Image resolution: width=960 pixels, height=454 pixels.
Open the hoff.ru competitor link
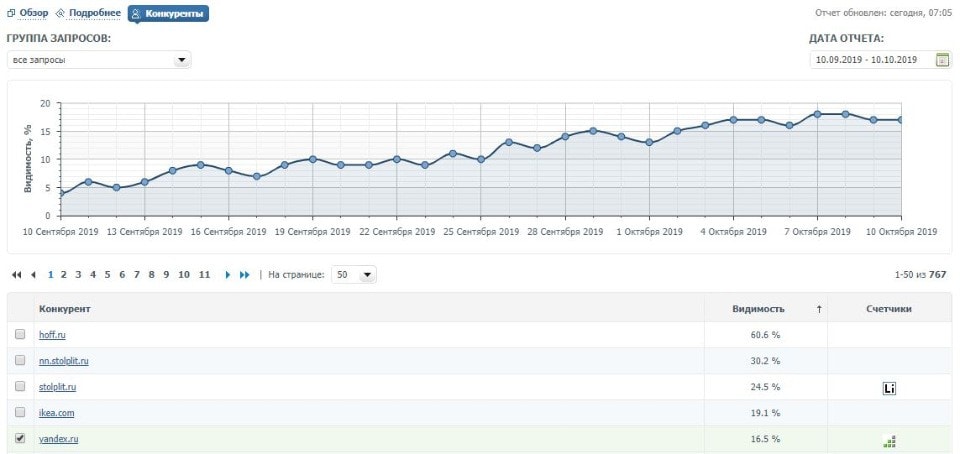click(x=52, y=335)
